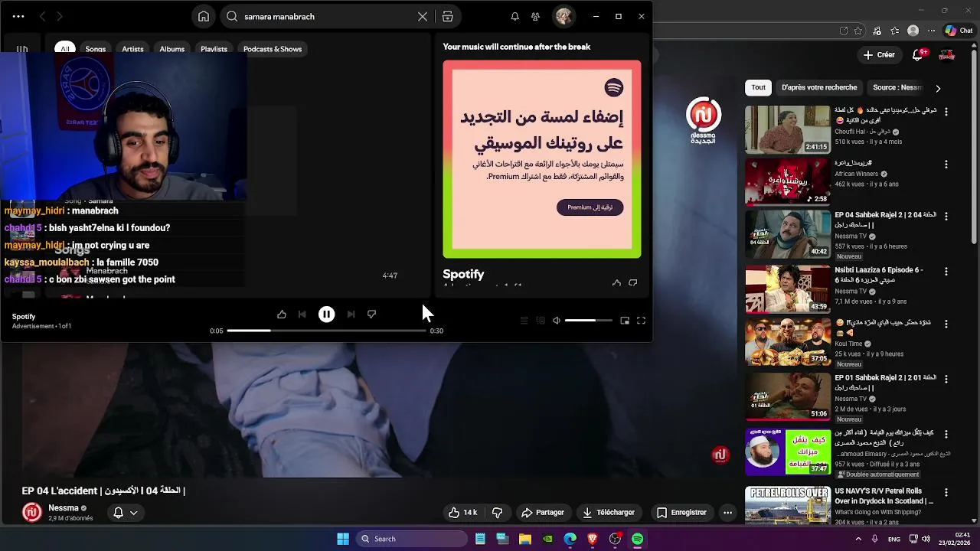
Task: Open YouTube notifications bell with 9+ badge
Action: click(919, 55)
